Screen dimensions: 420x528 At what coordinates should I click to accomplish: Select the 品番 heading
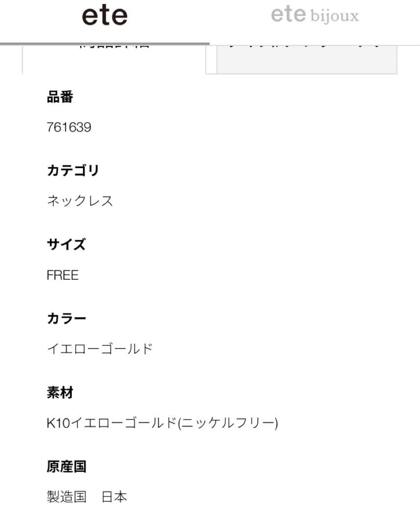pyautogui.click(x=60, y=97)
